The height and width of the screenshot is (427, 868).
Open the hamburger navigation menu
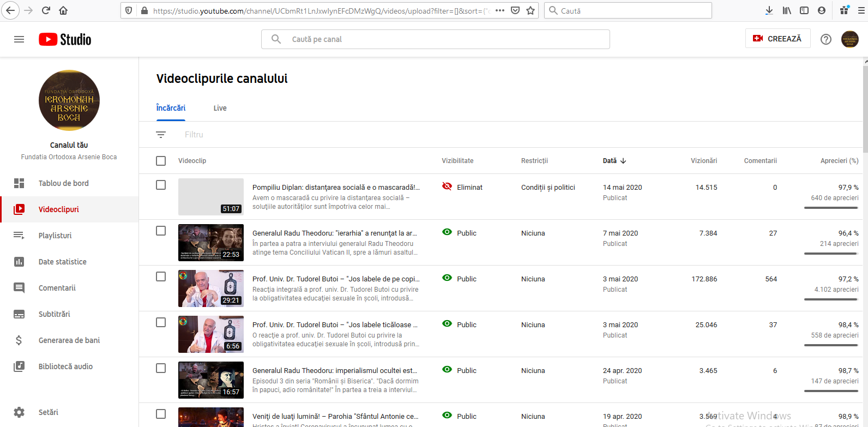point(19,39)
